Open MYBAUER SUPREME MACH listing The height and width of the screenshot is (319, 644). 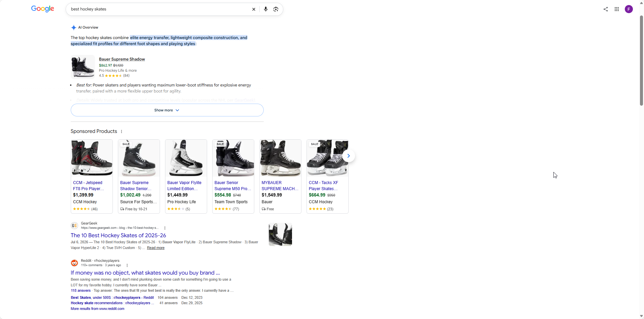pos(280,186)
